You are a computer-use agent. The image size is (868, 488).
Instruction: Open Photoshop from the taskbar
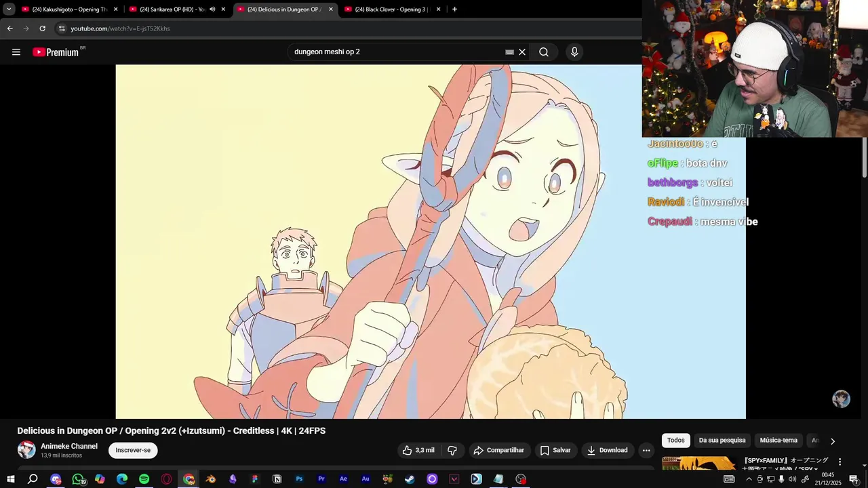pos(299,479)
